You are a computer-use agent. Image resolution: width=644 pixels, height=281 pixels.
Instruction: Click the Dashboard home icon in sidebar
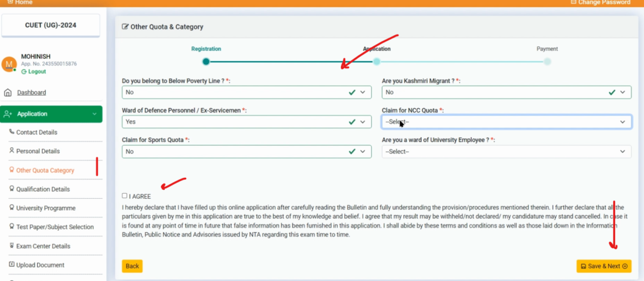coord(8,92)
